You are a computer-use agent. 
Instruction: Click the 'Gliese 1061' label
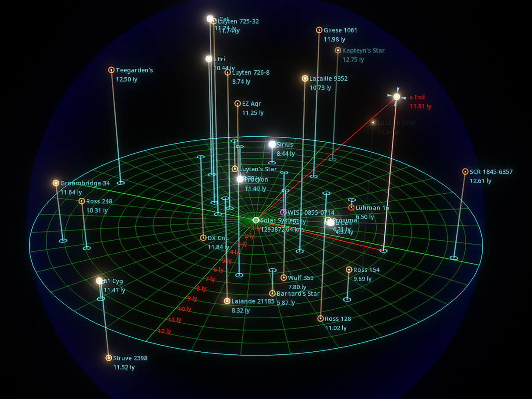pos(341,30)
